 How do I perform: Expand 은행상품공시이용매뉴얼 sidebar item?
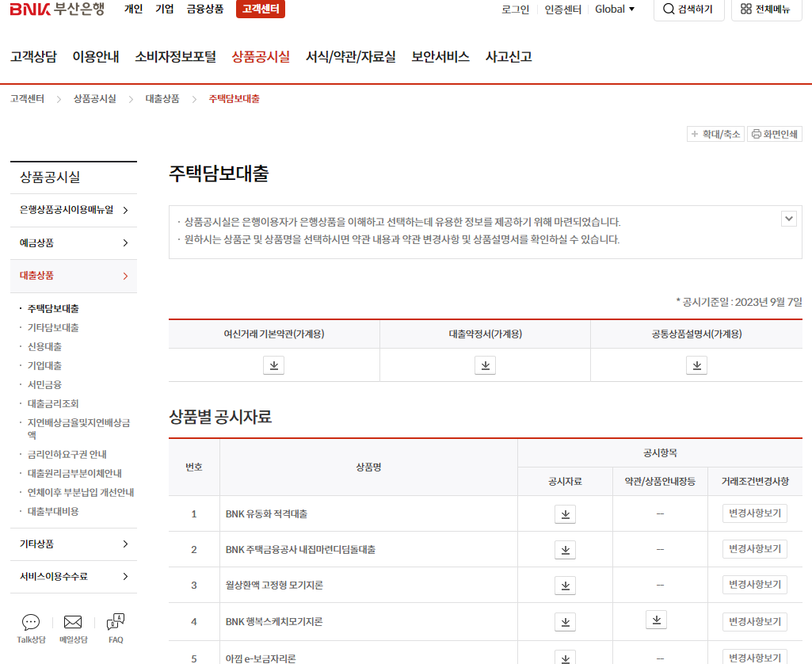pos(74,210)
